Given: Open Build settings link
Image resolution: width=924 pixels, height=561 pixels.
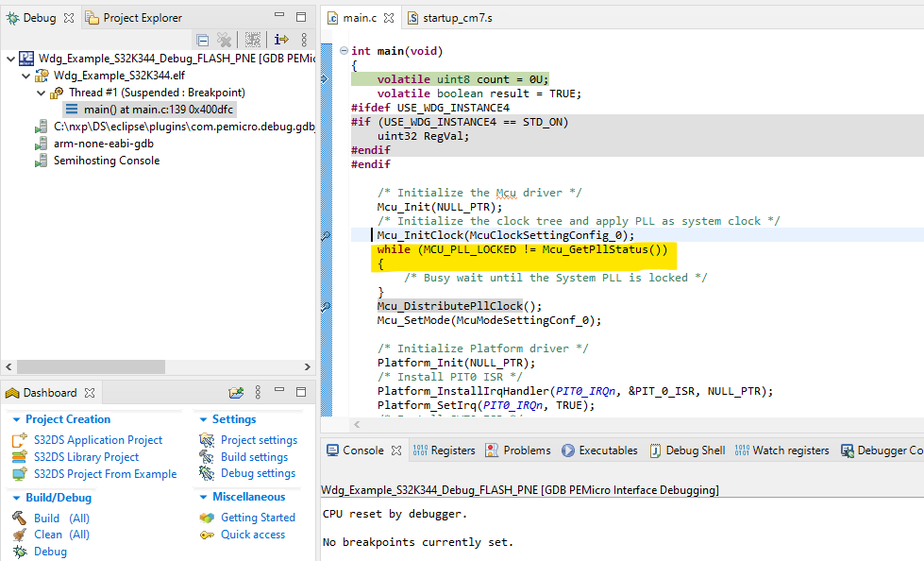Looking at the screenshot, I should 254,457.
